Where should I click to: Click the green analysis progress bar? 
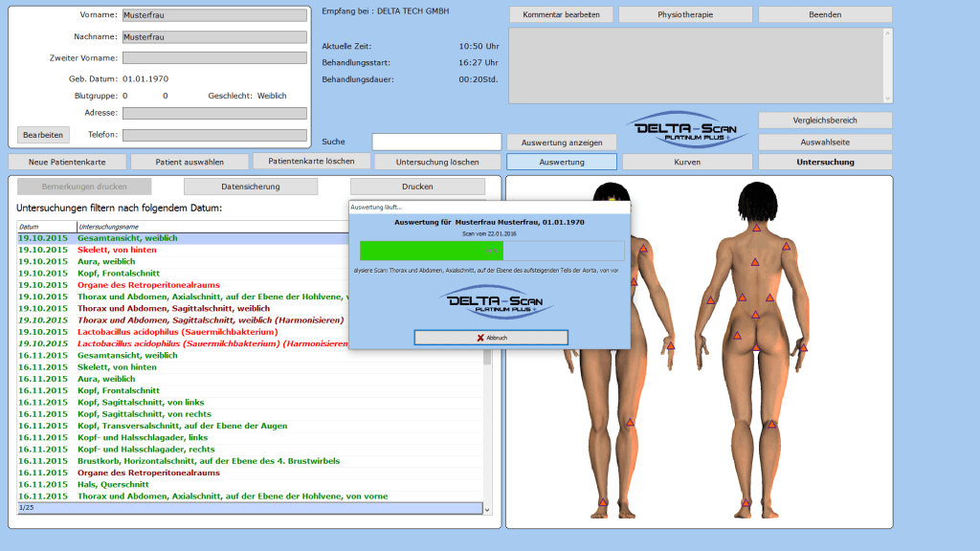[431, 251]
